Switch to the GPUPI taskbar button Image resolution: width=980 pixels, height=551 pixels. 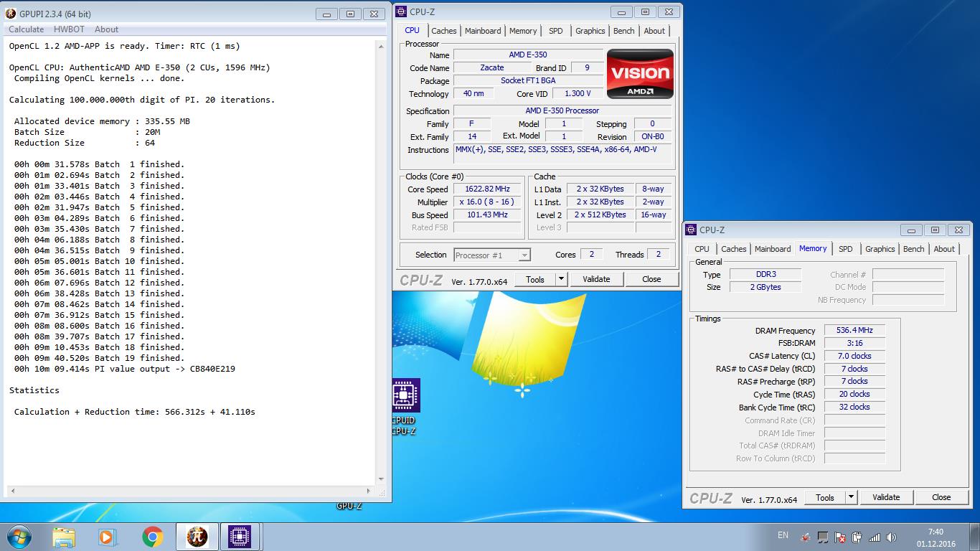[197, 537]
